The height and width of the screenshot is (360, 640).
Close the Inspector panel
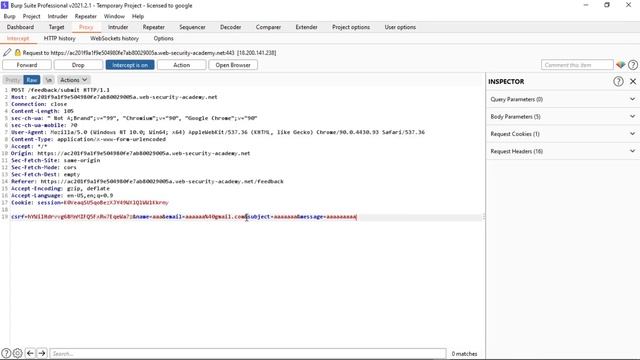(633, 81)
